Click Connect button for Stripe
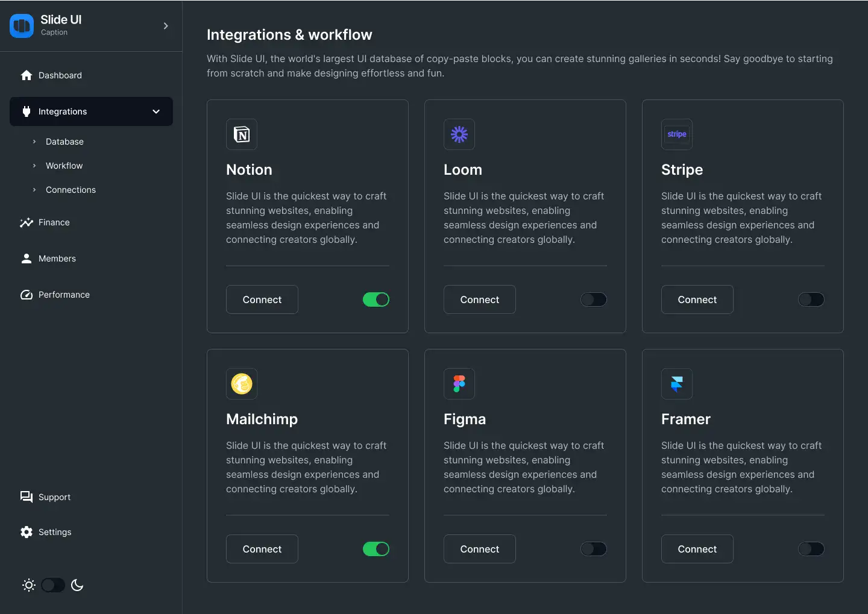Screen dimensions: 868x614 [x=697, y=299]
